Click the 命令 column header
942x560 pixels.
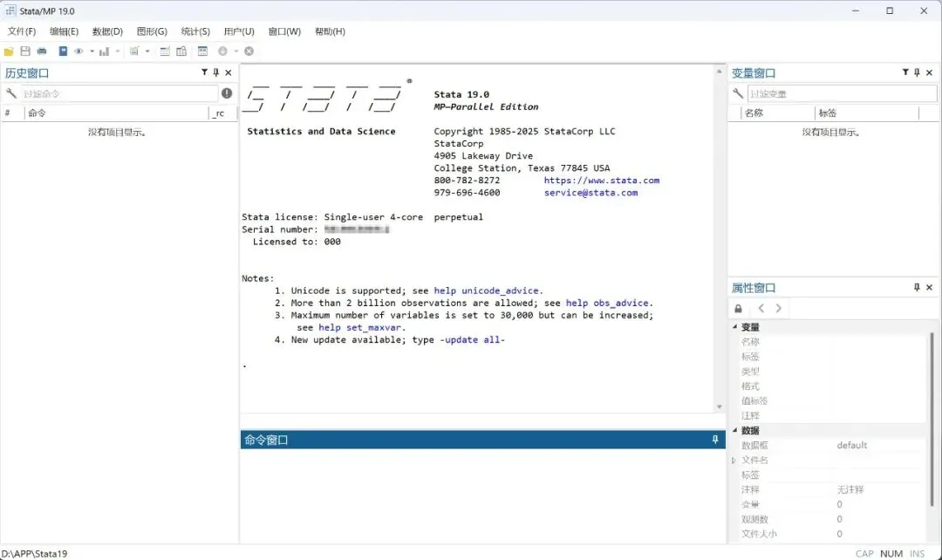coord(117,113)
